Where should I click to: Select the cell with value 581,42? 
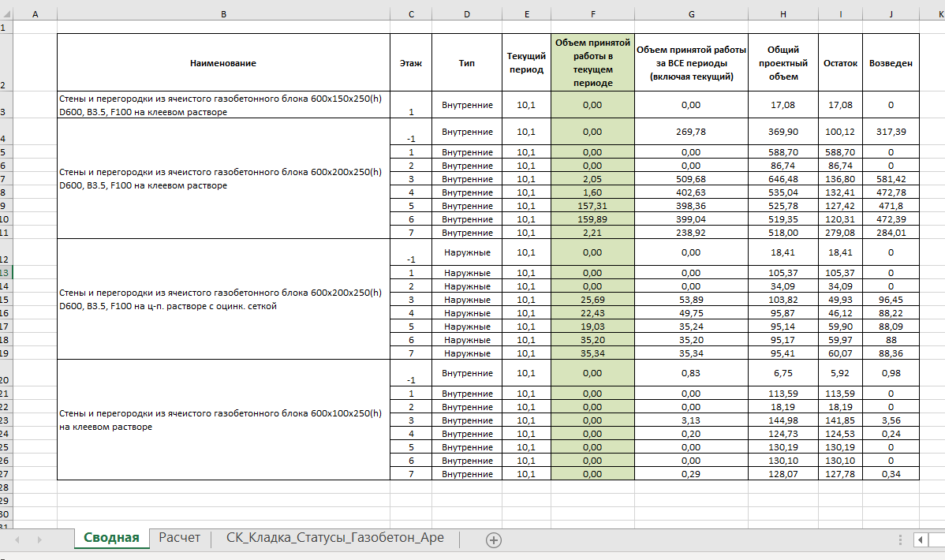click(891, 179)
